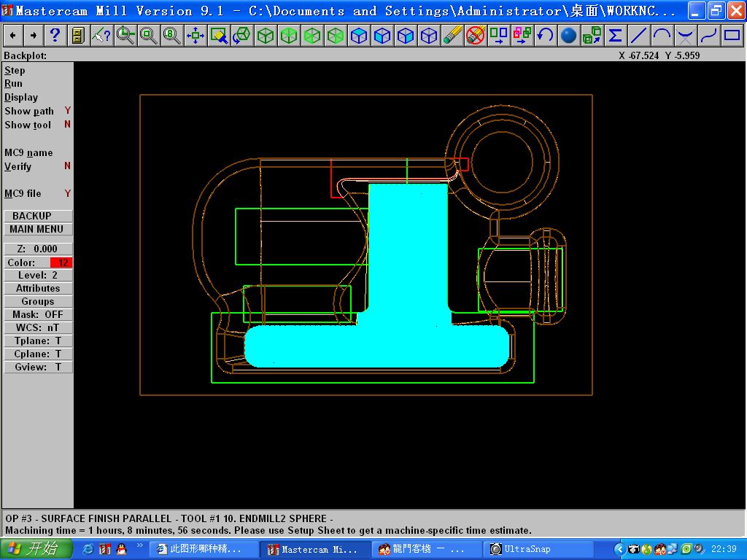
Task: Click the BACKUP button
Action: [x=38, y=216]
